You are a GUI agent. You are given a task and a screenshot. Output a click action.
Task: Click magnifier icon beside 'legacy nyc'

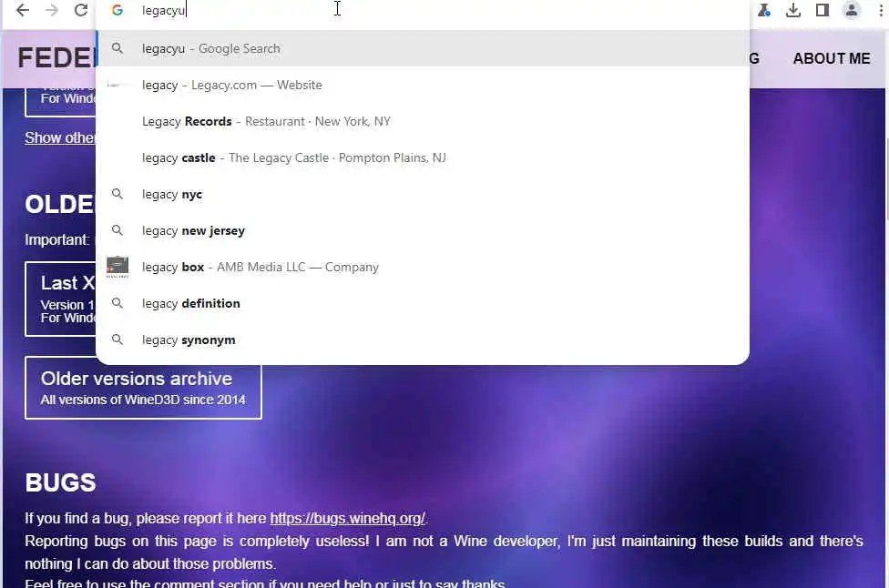(x=118, y=194)
